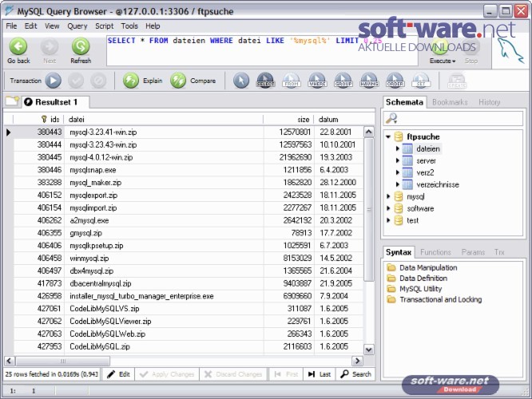The image size is (532, 399).
Task: Expand the verzeichnisse table node
Action: [x=397, y=184]
